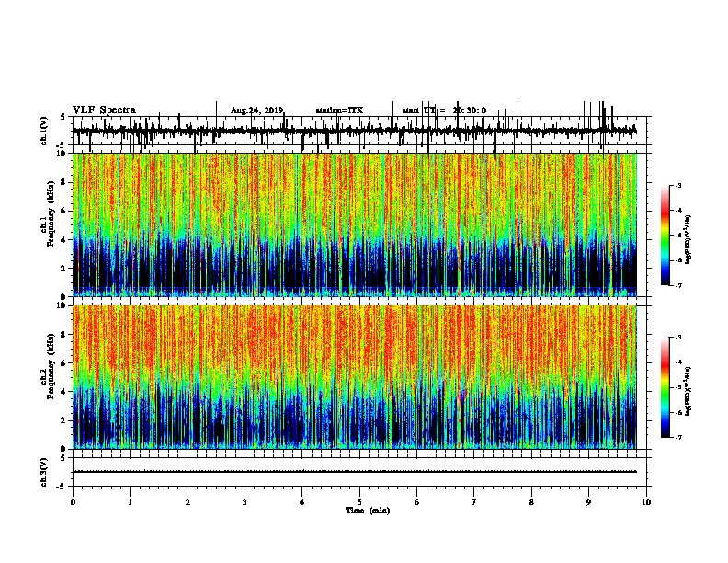Click the ch.1 colorbar log(PSD) label
The height and width of the screenshot is (563, 728).
pyautogui.click(x=688, y=240)
